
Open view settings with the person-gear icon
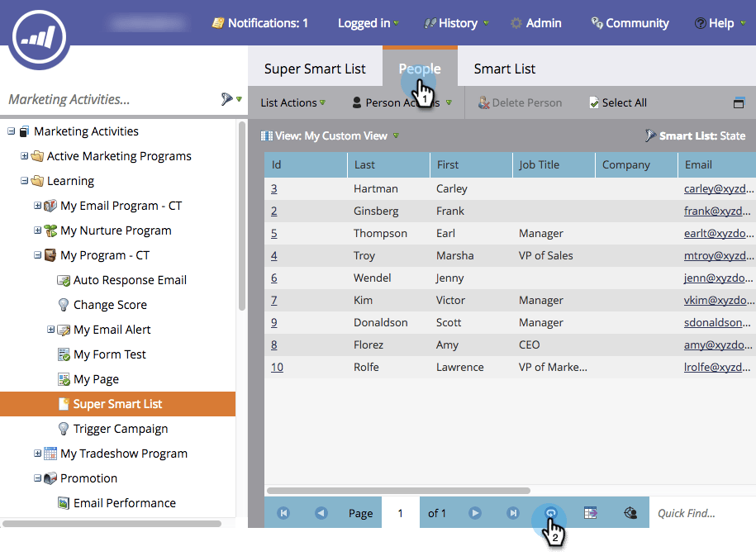coord(630,512)
